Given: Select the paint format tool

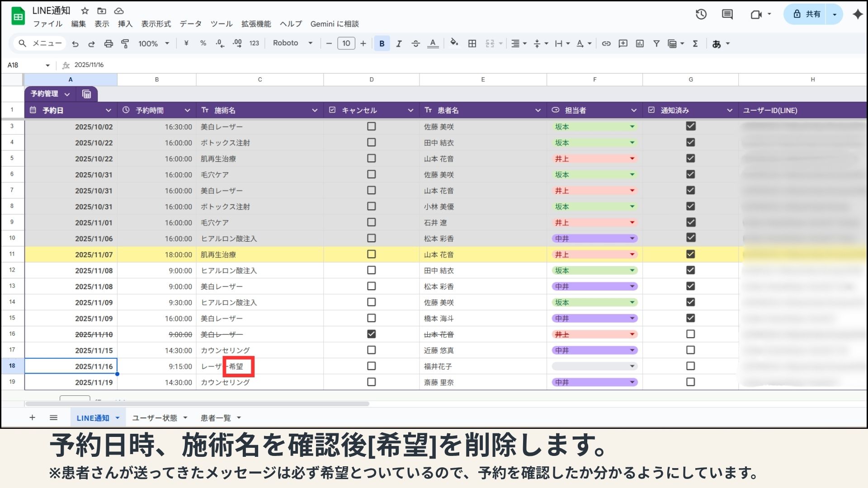Looking at the screenshot, I should point(125,43).
